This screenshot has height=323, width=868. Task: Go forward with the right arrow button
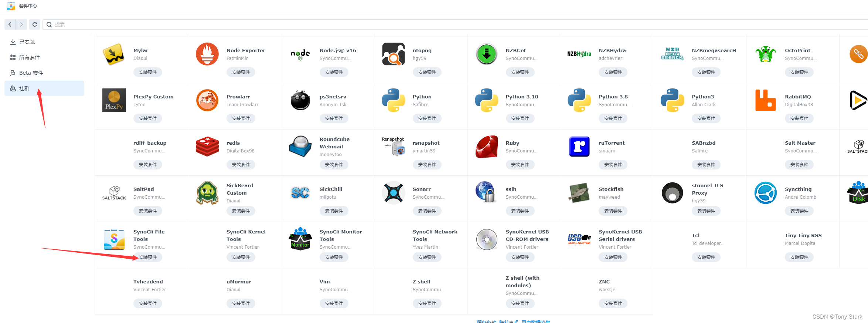pyautogui.click(x=21, y=24)
